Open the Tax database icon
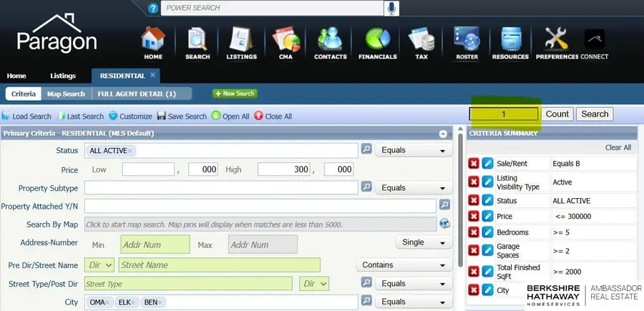The width and height of the screenshot is (644, 311). pyautogui.click(x=421, y=43)
